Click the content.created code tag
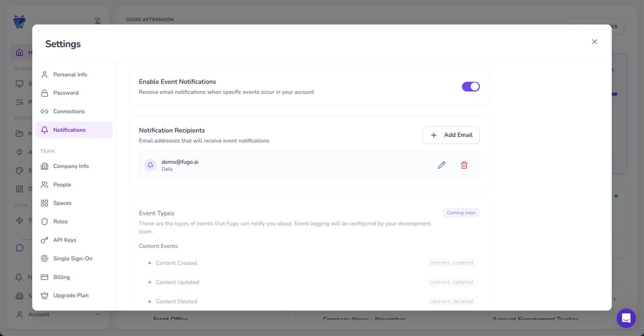This screenshot has width=644, height=336. (451, 263)
